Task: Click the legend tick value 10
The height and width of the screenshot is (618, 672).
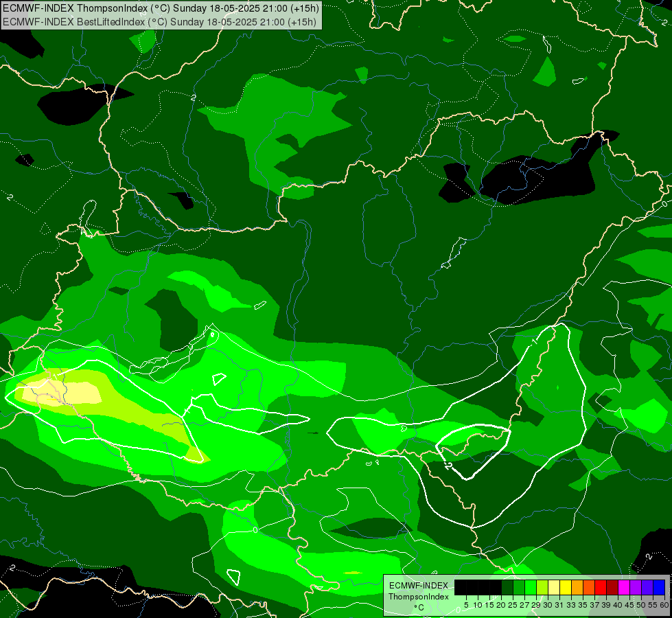Action: (478, 605)
